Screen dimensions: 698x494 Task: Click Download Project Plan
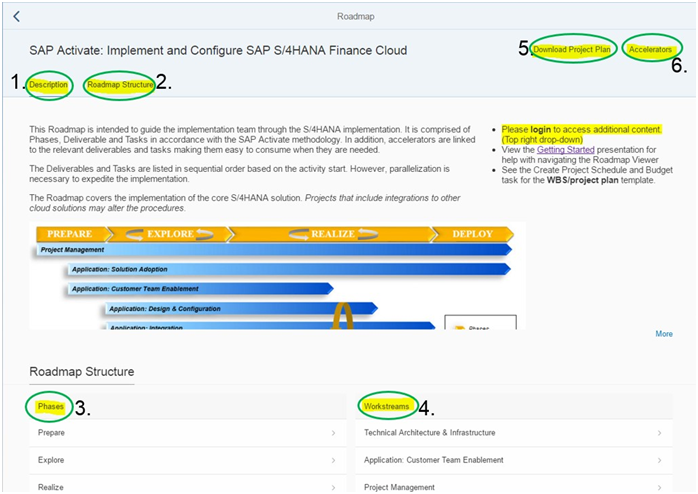(x=572, y=49)
